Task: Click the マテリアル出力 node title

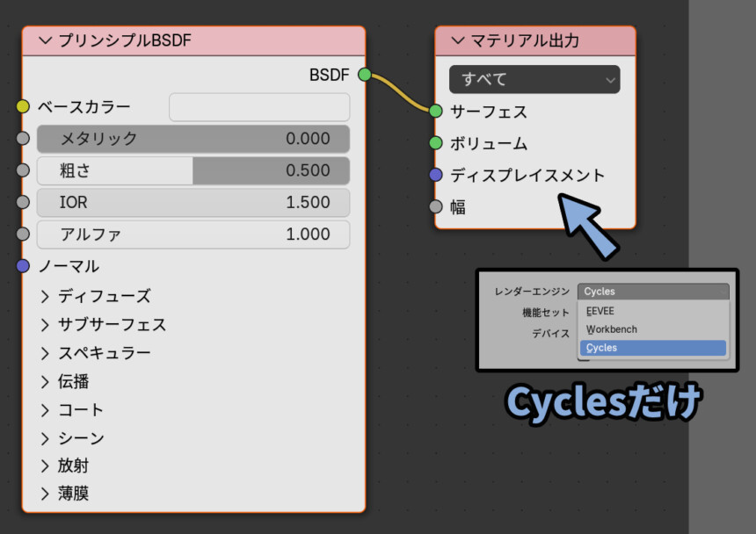Action: click(x=525, y=40)
